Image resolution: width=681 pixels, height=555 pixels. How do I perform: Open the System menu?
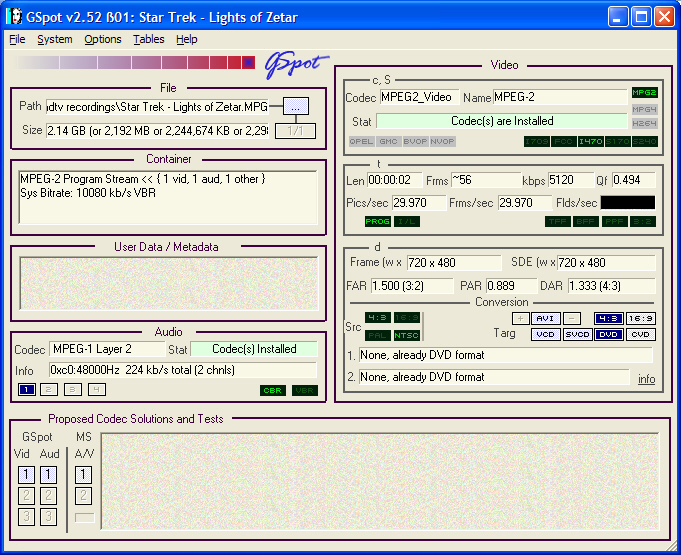55,40
